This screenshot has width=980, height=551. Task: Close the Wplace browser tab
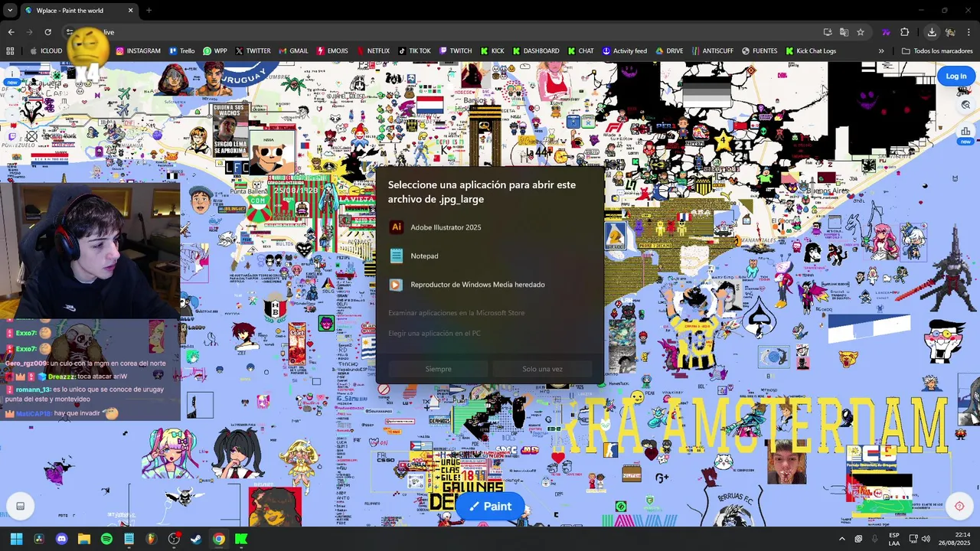(x=130, y=11)
